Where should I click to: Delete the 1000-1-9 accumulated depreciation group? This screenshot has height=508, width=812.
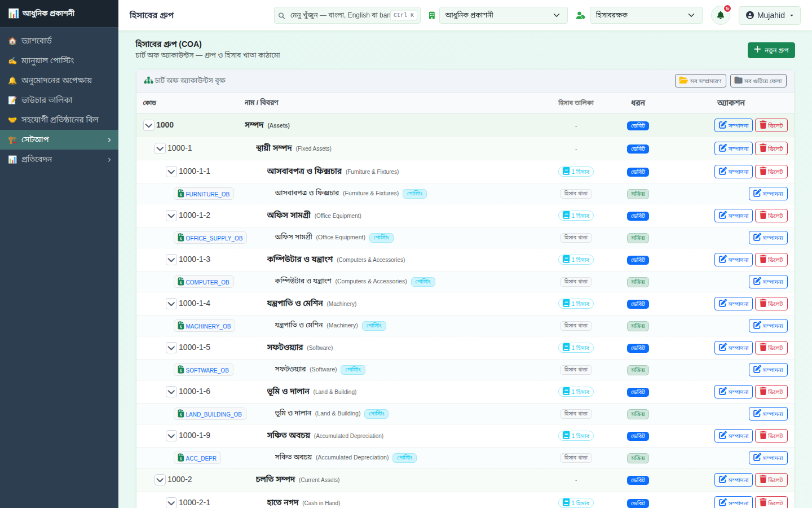click(x=771, y=436)
